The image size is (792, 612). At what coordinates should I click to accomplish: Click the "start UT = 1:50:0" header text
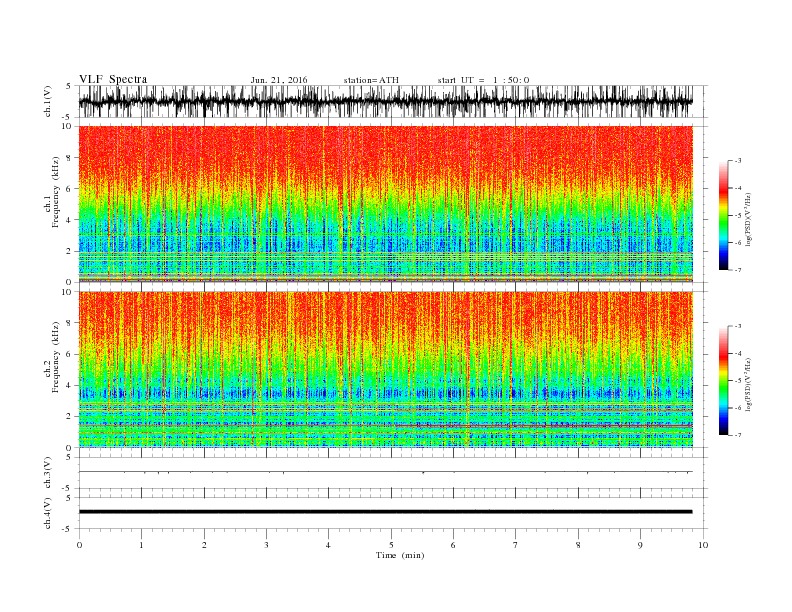(483, 80)
